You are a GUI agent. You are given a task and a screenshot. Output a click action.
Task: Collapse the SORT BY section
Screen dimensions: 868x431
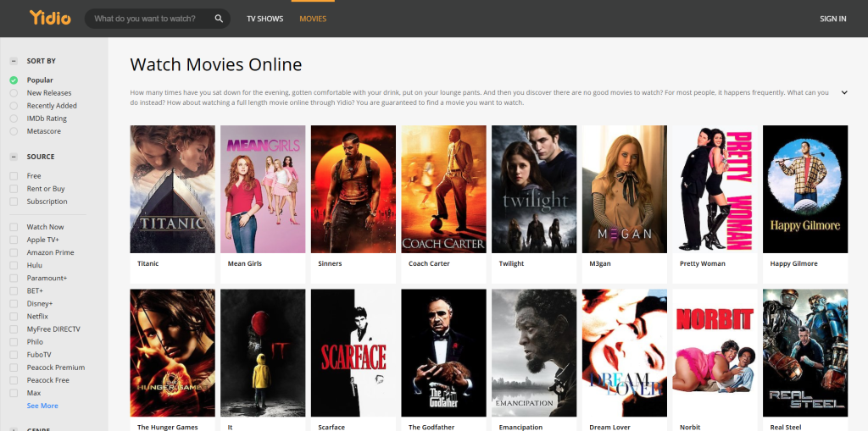pyautogui.click(x=14, y=61)
